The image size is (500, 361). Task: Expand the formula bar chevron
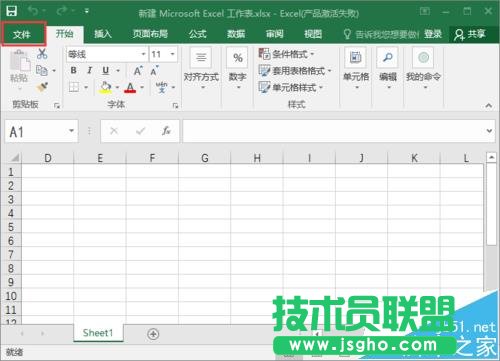(489, 131)
